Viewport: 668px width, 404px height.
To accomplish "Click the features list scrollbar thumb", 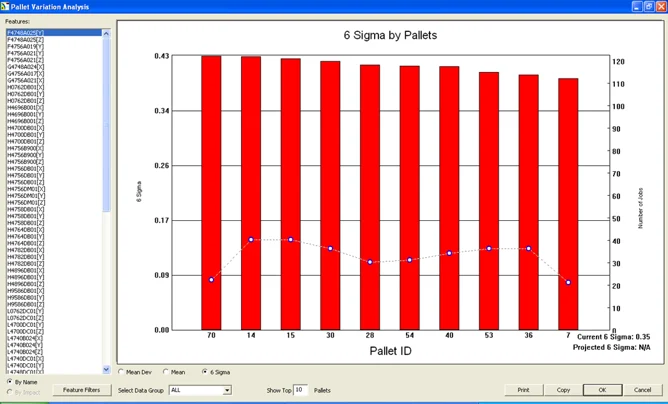I will click(106, 124).
